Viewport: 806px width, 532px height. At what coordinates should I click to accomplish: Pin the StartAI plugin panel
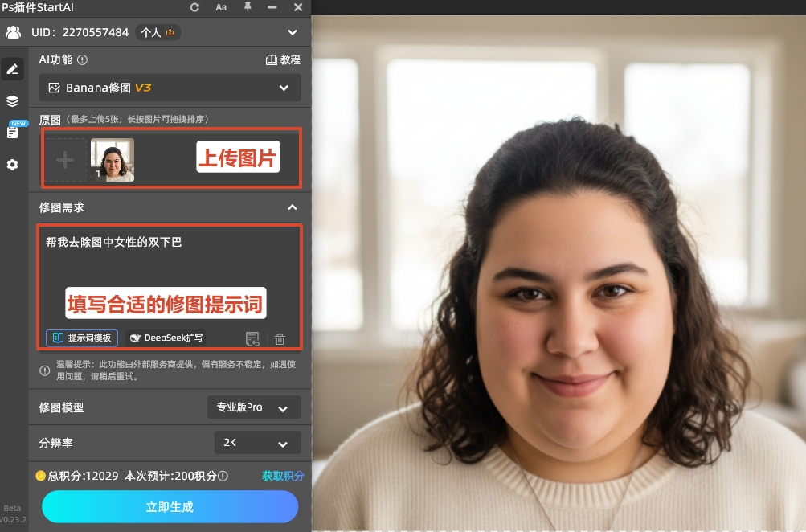coord(248,7)
